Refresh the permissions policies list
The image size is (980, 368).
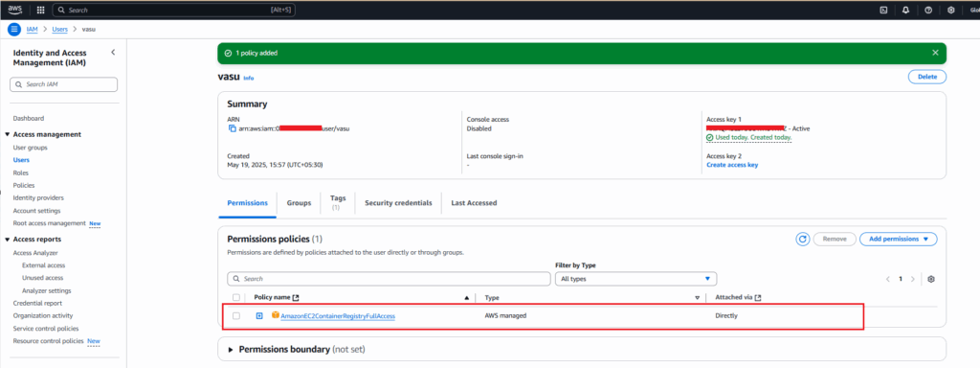click(803, 239)
